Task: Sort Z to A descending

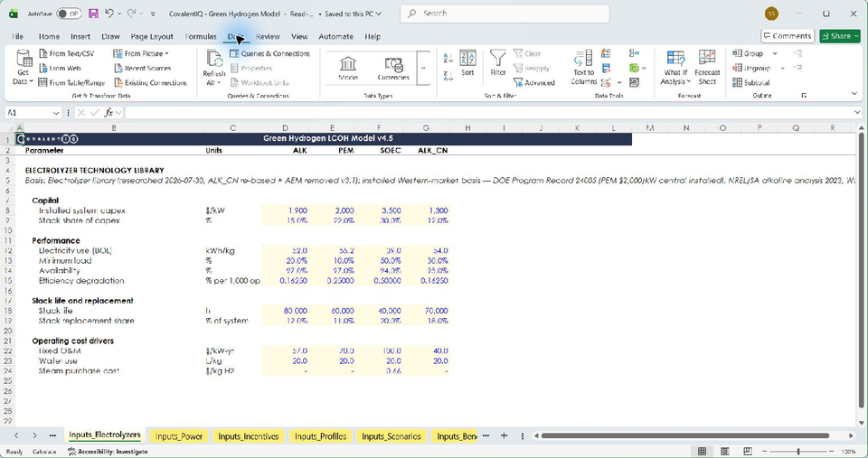Action: pyautogui.click(x=448, y=76)
